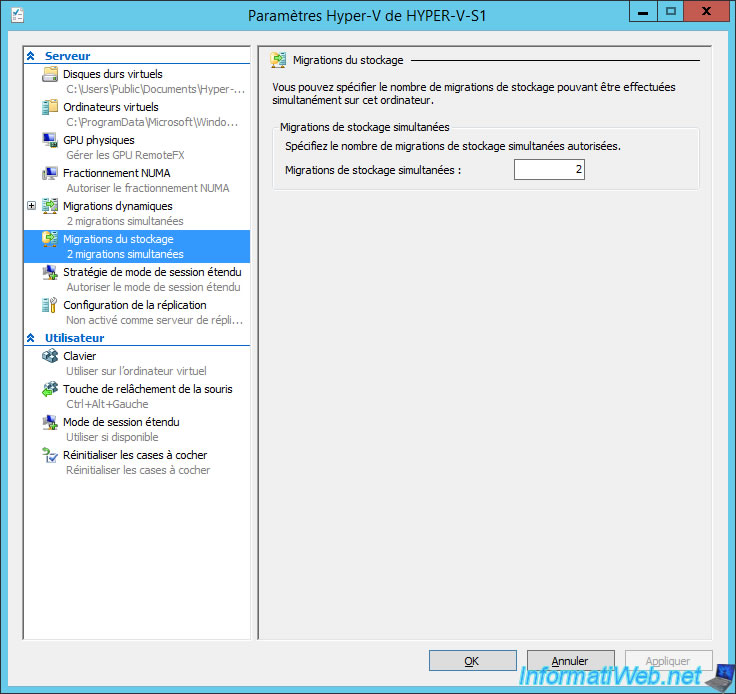Click the simultaneous storage migrations number field
Image resolution: width=736 pixels, height=694 pixels.
tap(549, 169)
